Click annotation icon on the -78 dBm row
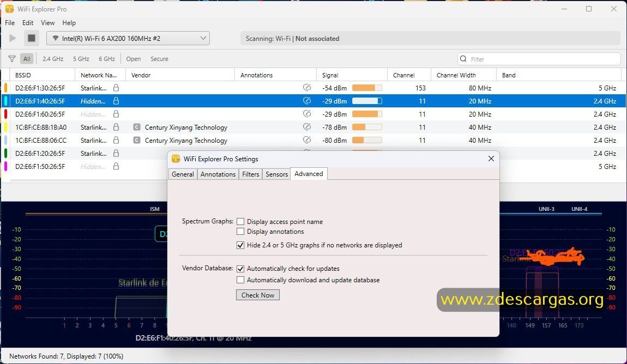 pyautogui.click(x=307, y=127)
